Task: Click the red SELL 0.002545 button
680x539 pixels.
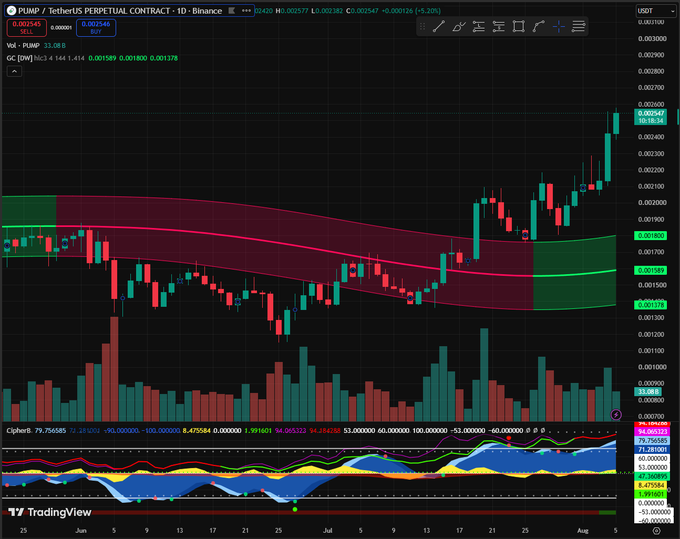Action: click(26, 28)
